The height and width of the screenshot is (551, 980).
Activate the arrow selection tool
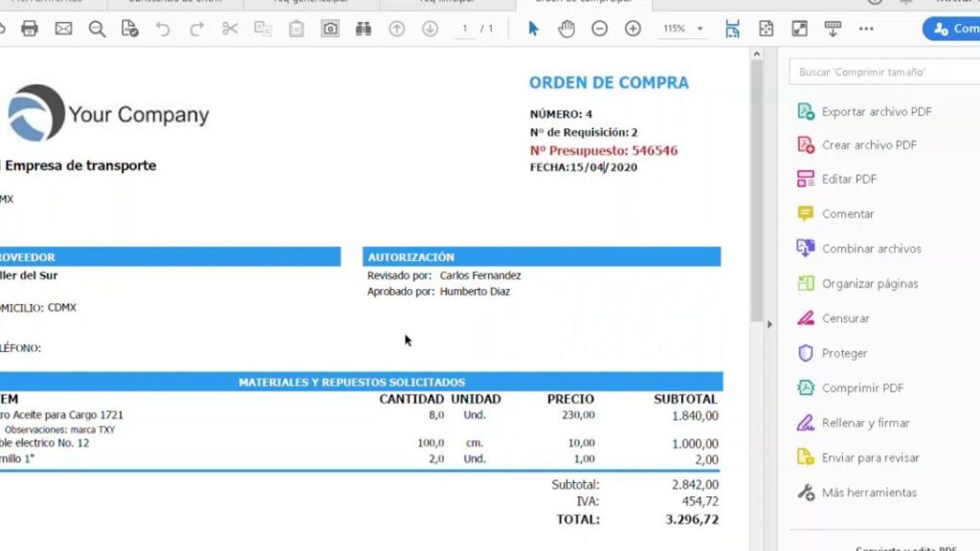533,29
